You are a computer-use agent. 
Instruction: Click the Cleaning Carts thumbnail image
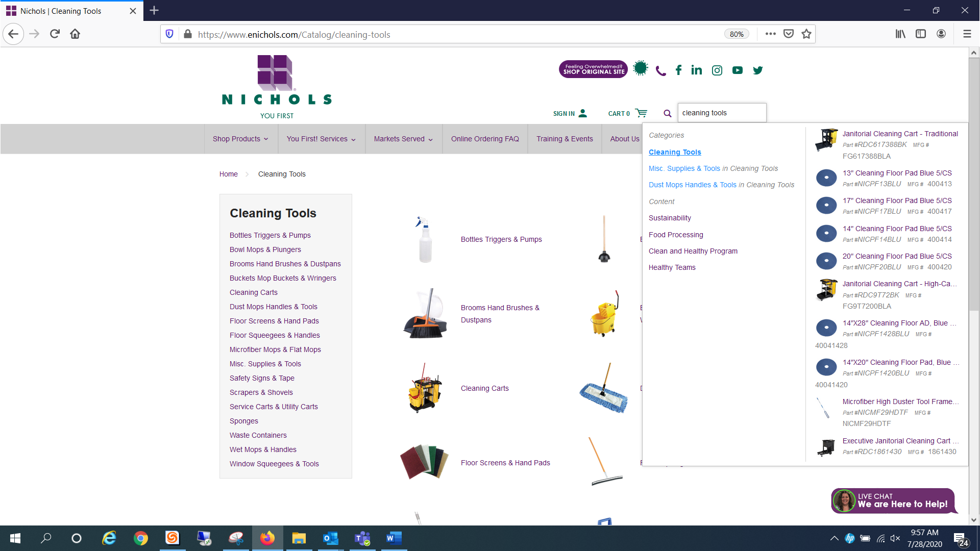pyautogui.click(x=424, y=388)
